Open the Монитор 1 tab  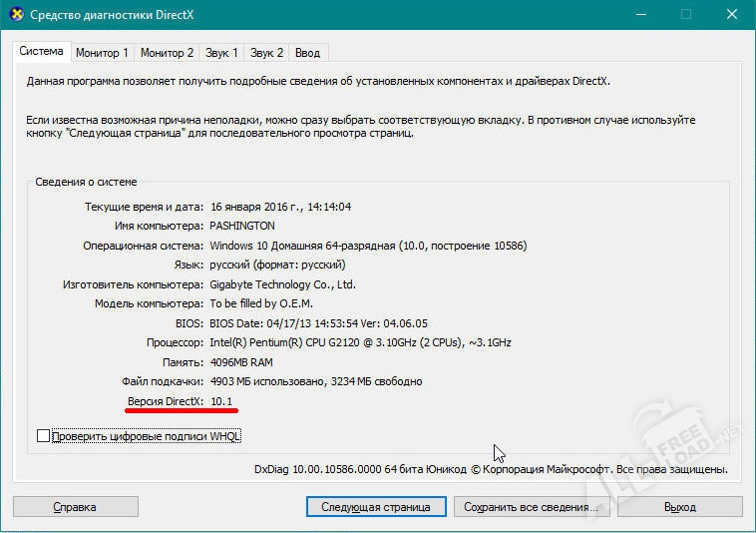click(102, 52)
